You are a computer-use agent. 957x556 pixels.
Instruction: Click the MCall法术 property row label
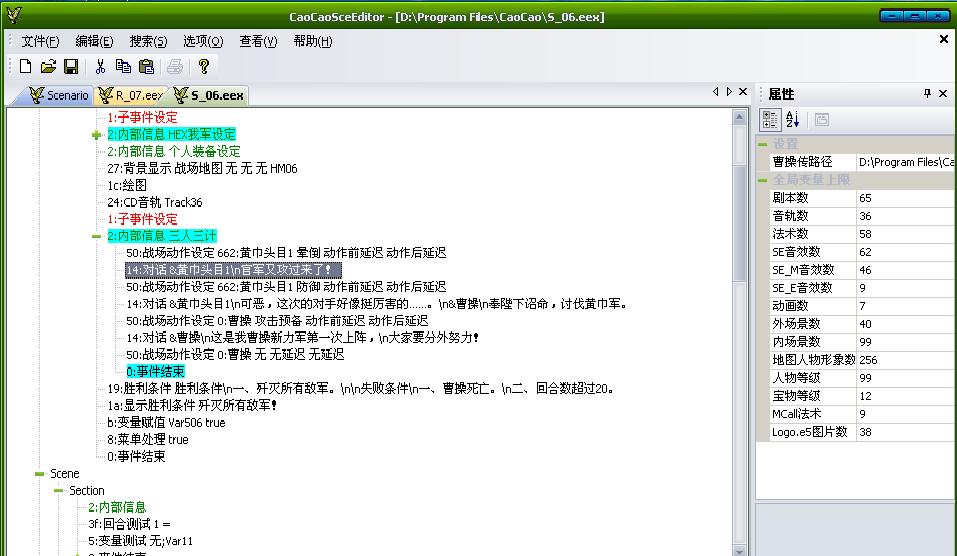click(x=796, y=414)
